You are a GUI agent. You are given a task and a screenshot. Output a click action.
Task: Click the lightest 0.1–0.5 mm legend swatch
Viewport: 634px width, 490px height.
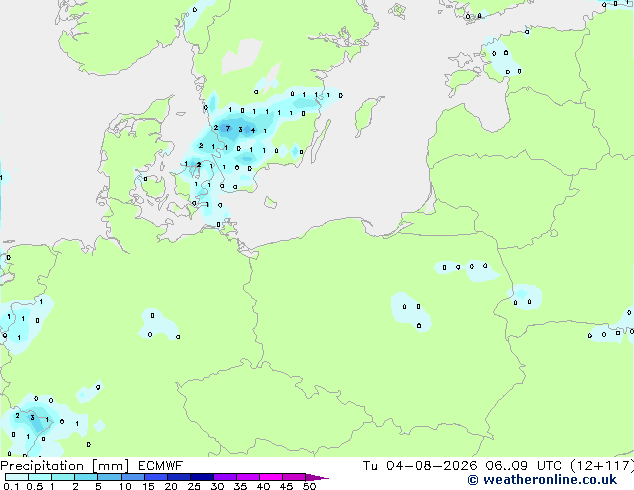(x=17, y=477)
